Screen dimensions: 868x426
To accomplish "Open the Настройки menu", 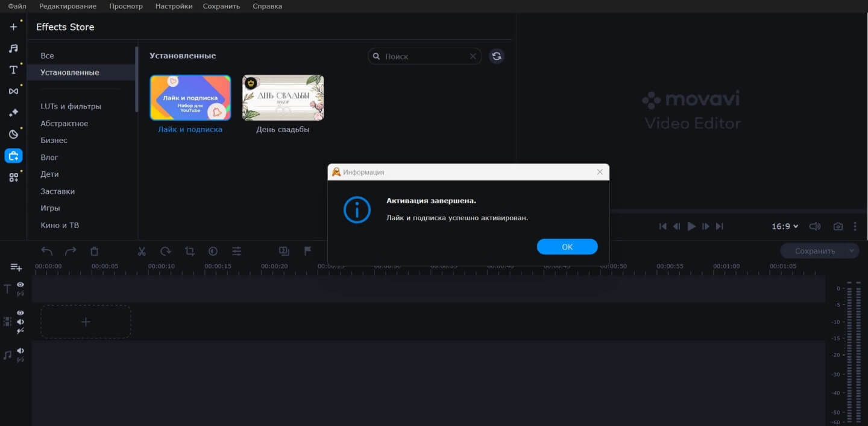I will click(174, 6).
